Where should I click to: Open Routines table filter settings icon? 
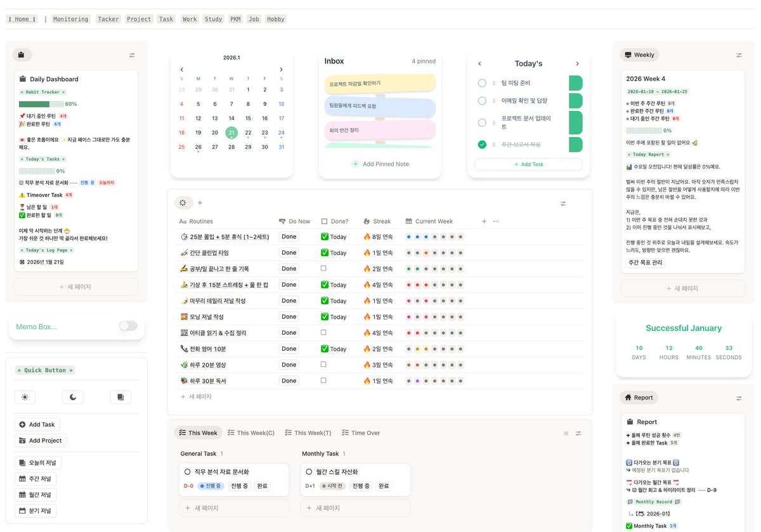563,204
